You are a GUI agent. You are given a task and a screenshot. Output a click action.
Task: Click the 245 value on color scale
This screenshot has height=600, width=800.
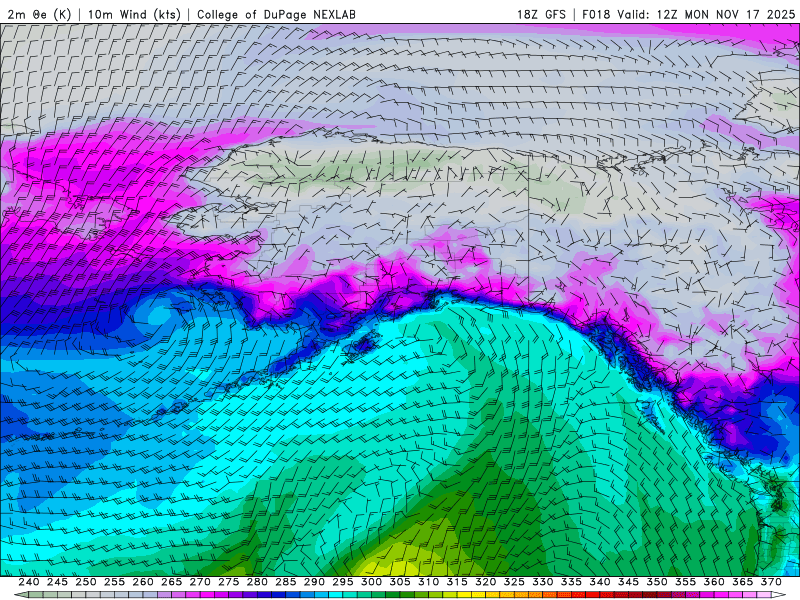(x=57, y=582)
